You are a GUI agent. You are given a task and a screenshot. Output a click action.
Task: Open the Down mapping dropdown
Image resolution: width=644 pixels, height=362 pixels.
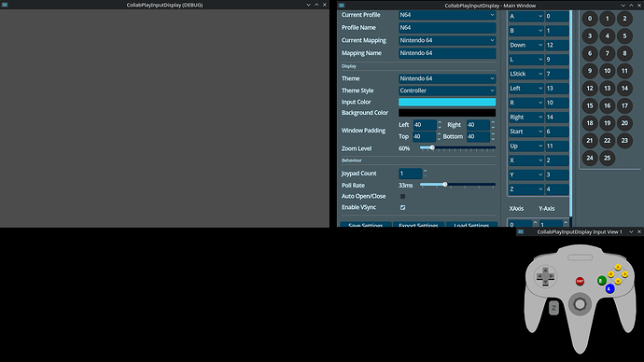525,45
